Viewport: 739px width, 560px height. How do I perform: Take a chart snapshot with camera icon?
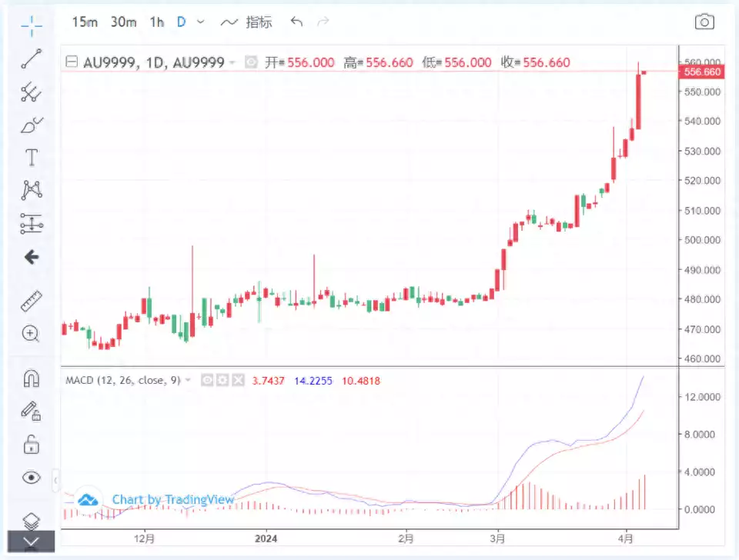click(x=704, y=22)
